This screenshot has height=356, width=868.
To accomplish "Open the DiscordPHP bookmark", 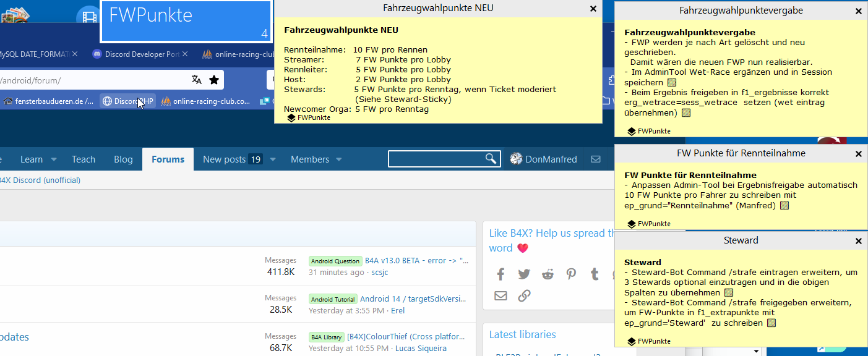I will coord(127,101).
